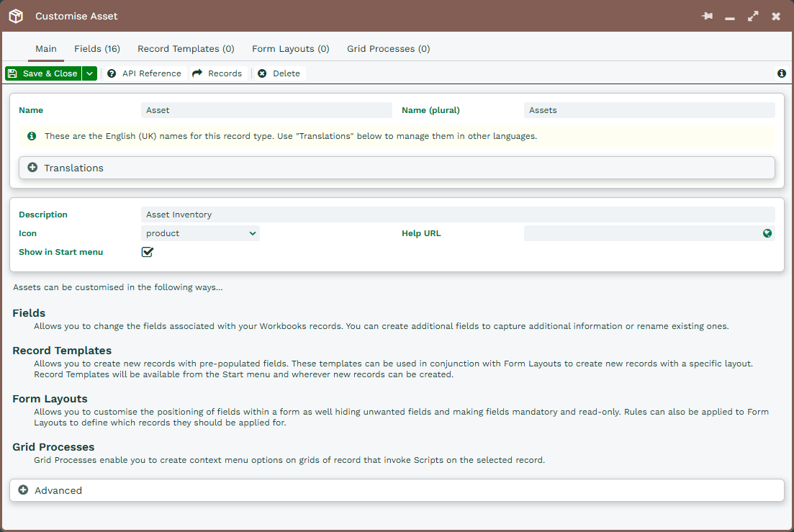Open the Help URL globe icon
Viewport: 794px width, 532px height.
[767, 233]
